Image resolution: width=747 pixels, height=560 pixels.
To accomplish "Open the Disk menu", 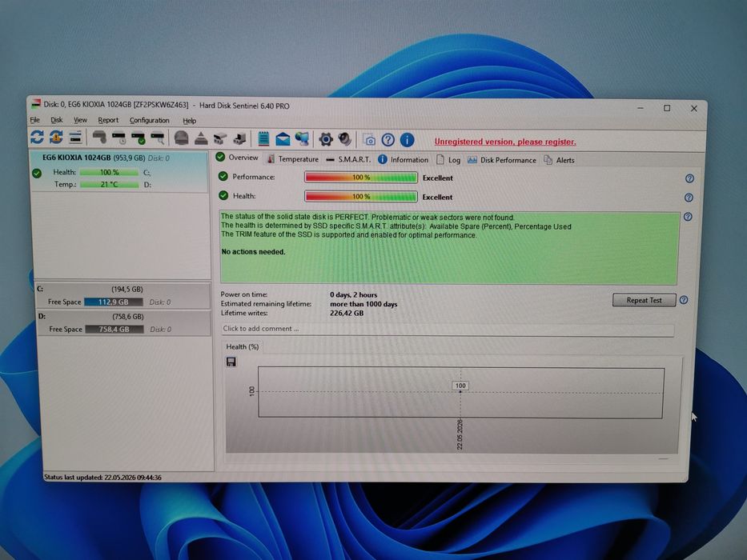I will 57,120.
